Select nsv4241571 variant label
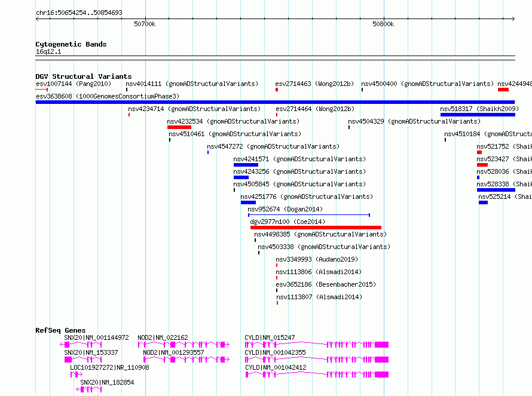The image size is (532, 396). 299,159
